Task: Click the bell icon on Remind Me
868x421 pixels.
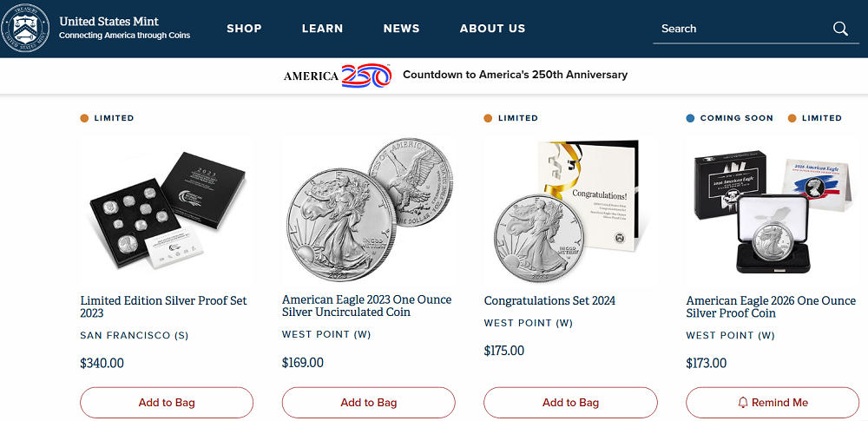Action: tap(743, 403)
